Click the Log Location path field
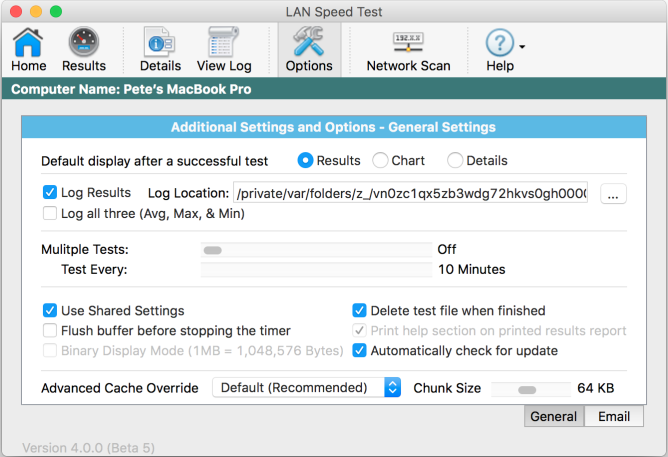This screenshot has width=668, height=457. (x=410, y=193)
